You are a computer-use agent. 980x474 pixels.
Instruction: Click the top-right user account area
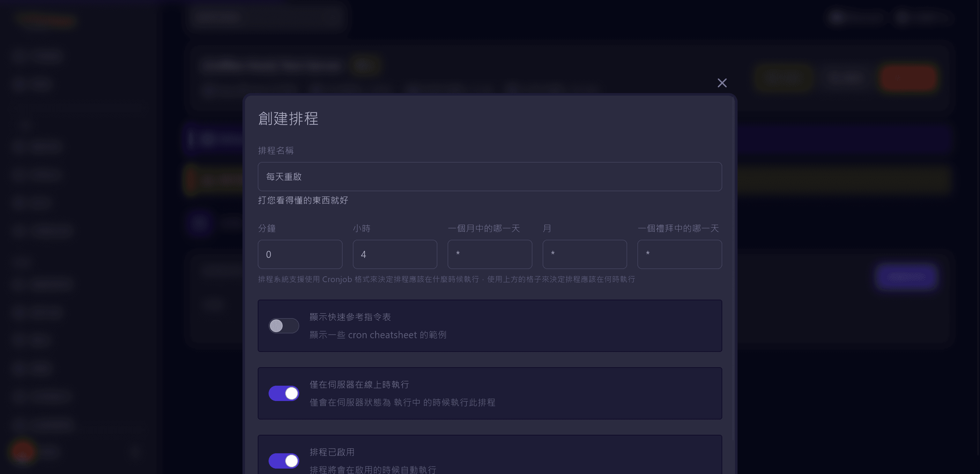click(x=924, y=17)
